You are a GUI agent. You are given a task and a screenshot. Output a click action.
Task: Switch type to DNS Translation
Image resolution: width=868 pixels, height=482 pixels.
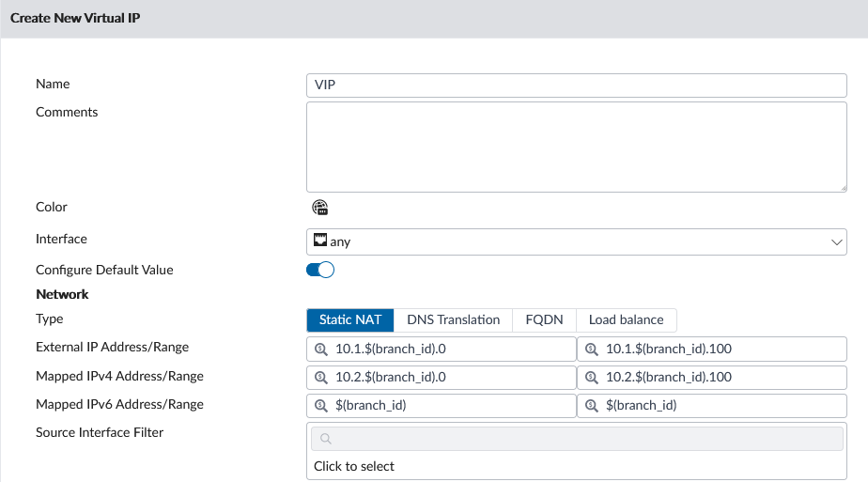click(453, 319)
